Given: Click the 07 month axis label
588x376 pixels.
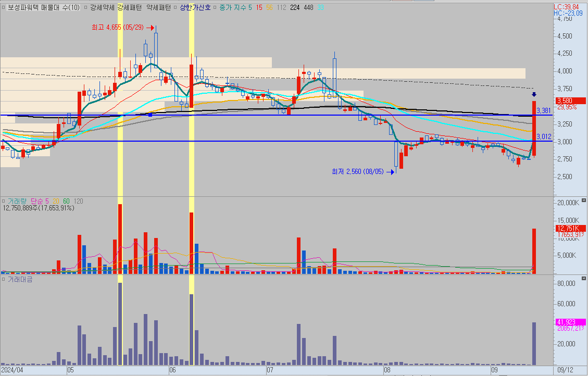Looking at the screenshot, I should click(270, 370).
